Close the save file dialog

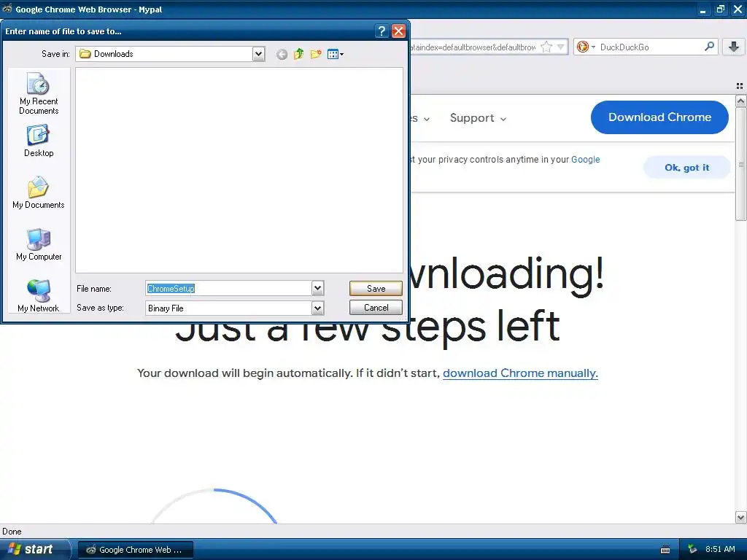pyautogui.click(x=398, y=31)
